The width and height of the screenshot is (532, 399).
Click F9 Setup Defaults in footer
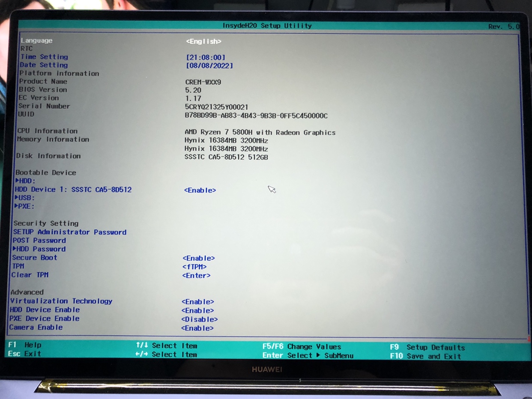(x=427, y=348)
